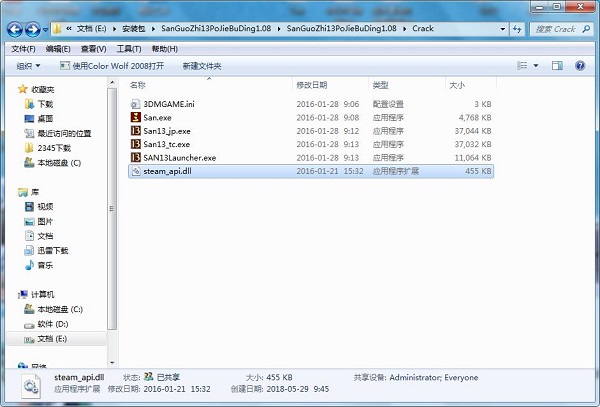Select the 库 libraries node

coord(35,192)
